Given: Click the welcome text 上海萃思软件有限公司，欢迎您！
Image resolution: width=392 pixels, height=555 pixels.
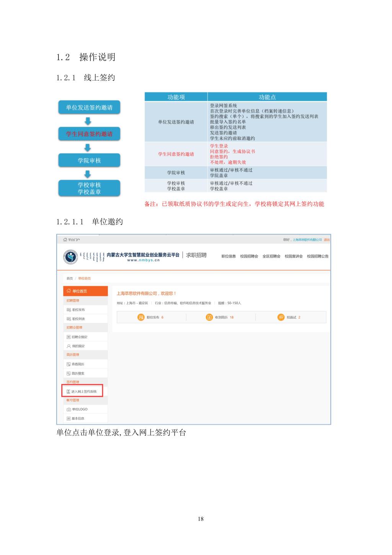Looking at the screenshot, I should (147, 294).
